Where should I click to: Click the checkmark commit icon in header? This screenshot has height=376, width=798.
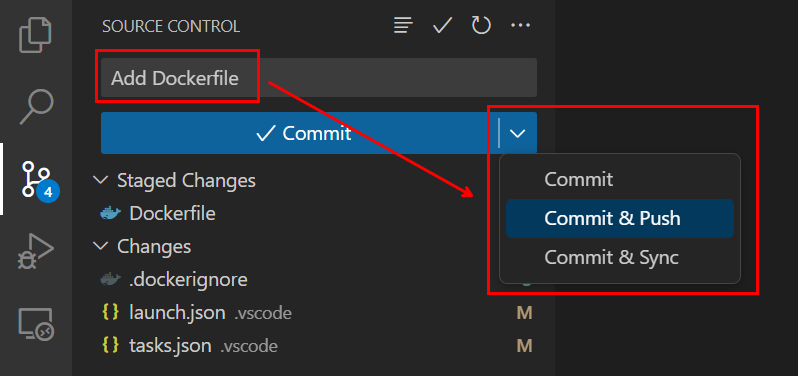(x=442, y=25)
